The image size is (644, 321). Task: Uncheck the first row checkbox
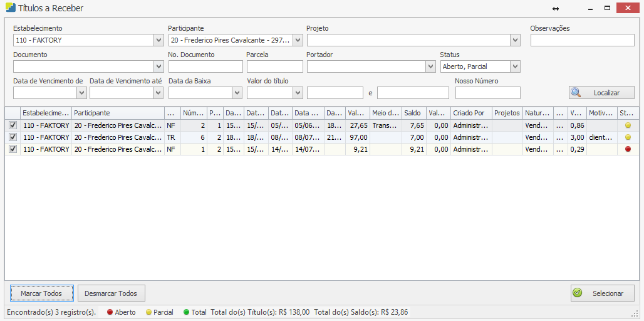coord(13,125)
